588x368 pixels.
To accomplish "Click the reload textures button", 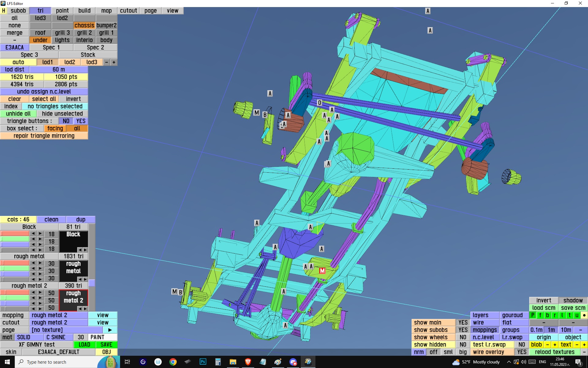I will click(x=555, y=352).
